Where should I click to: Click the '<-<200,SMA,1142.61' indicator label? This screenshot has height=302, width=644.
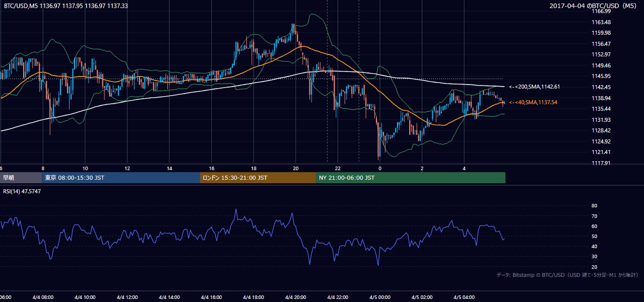pyautogui.click(x=535, y=87)
